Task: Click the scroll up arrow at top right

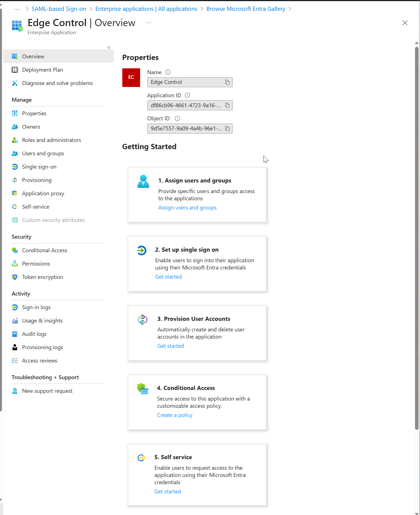Action: (x=417, y=43)
